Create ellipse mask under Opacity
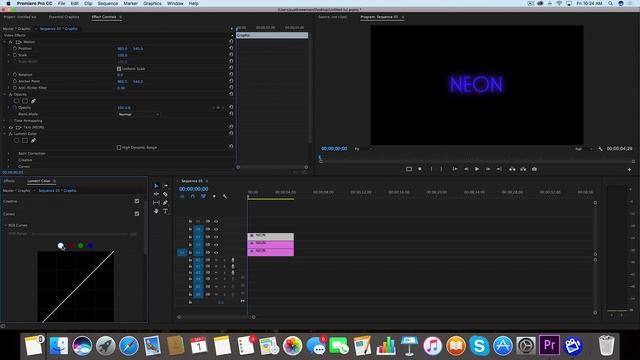 coord(16,101)
